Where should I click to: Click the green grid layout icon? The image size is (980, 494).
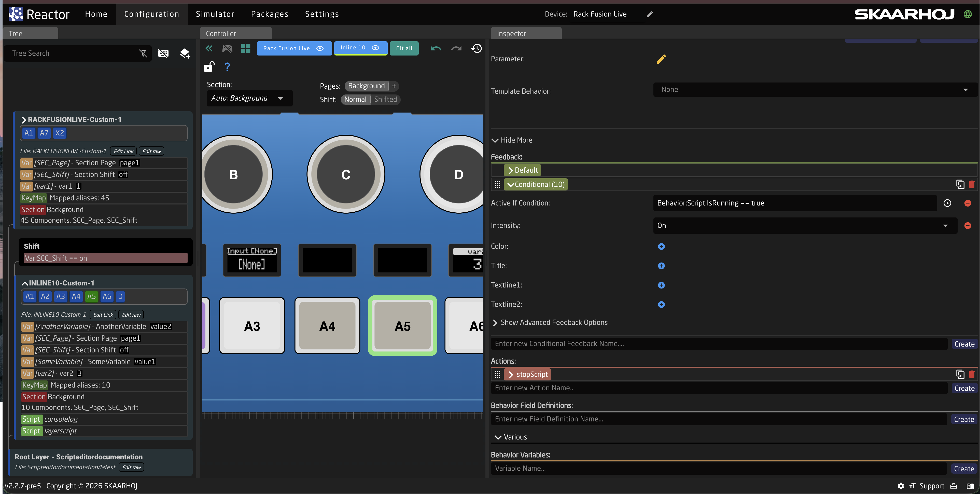(x=246, y=48)
